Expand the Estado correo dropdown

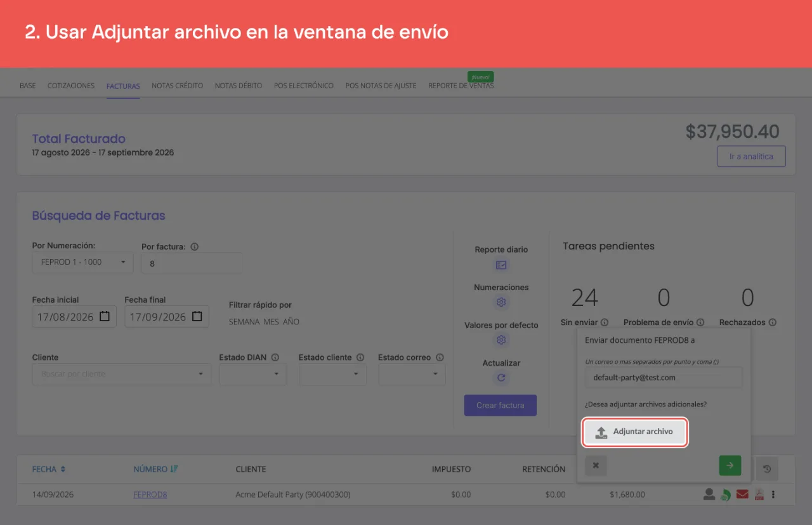click(x=412, y=374)
